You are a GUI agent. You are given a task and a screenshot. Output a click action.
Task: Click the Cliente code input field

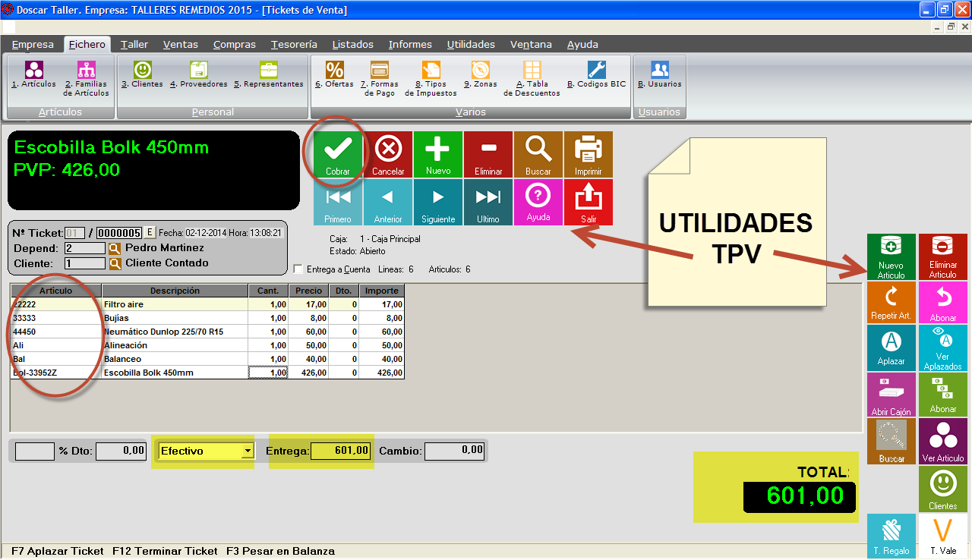pyautogui.click(x=85, y=263)
